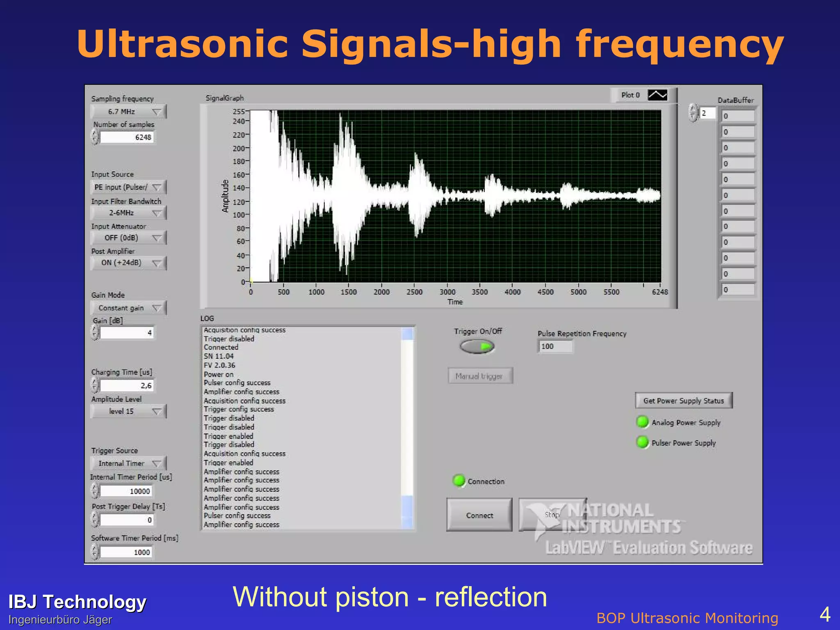840x630 pixels.
Task: Click the Plot 0 legend line icon
Action: click(x=657, y=95)
